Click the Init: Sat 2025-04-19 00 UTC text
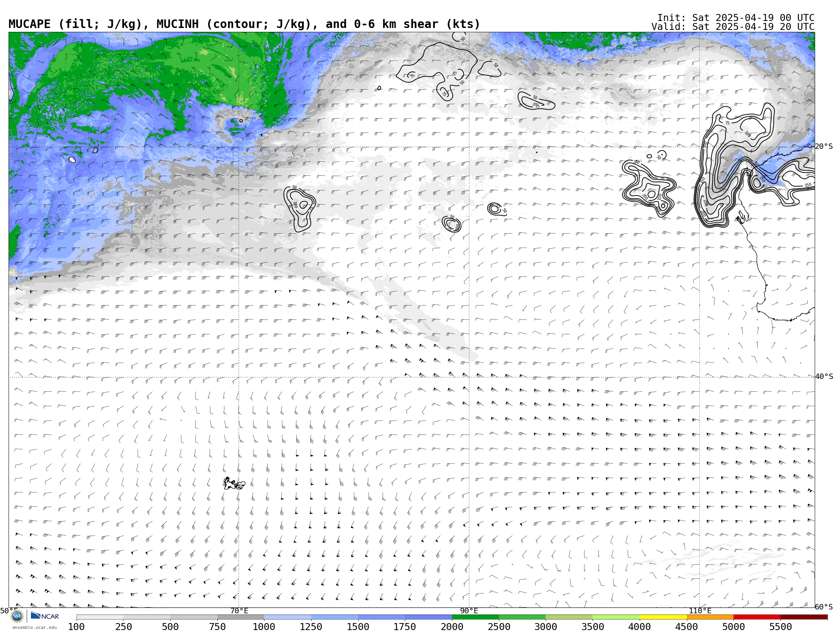This screenshot has height=632, width=840. point(736,18)
